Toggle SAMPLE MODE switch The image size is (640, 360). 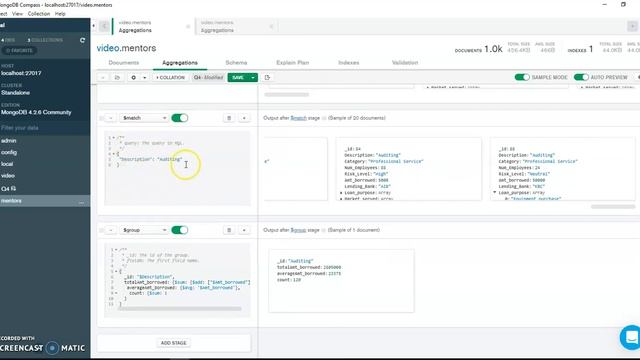522,77
